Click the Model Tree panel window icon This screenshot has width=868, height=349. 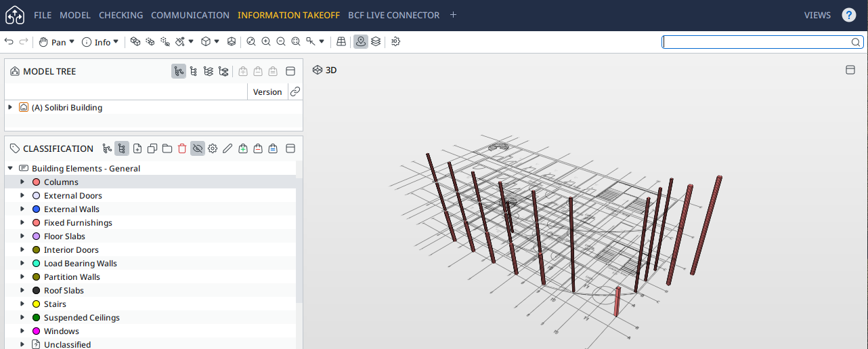[x=290, y=71]
